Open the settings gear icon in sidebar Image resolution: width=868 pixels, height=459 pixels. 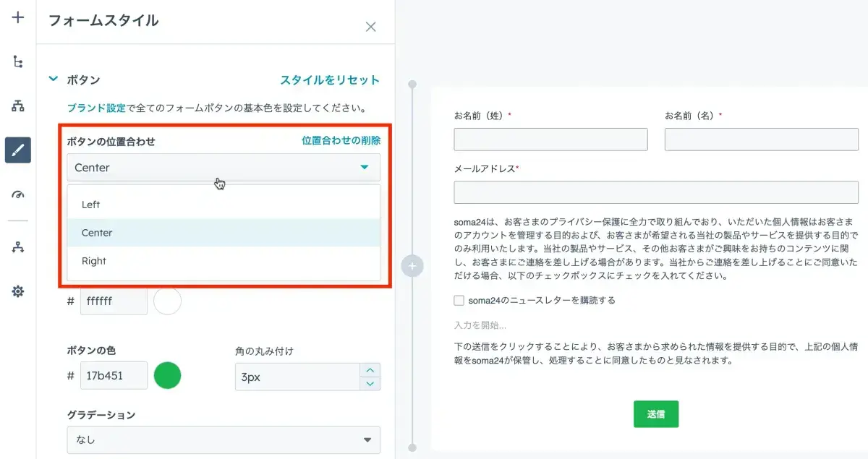[18, 291]
